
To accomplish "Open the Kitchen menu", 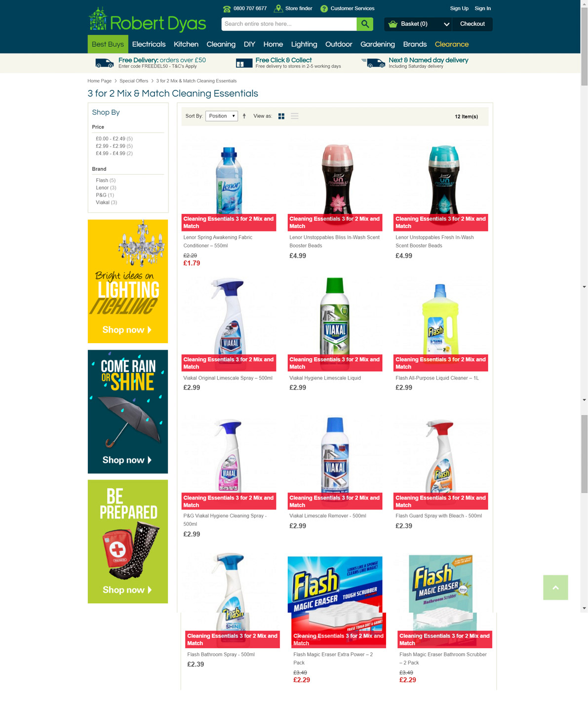I will 186,44.
